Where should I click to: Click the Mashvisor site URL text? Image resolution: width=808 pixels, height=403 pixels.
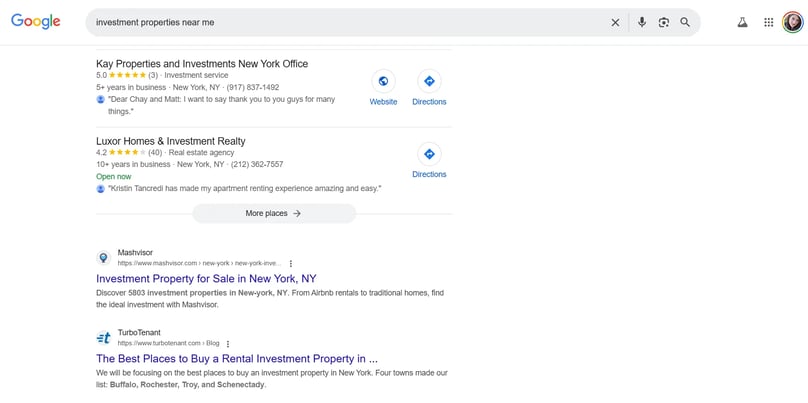tap(199, 263)
